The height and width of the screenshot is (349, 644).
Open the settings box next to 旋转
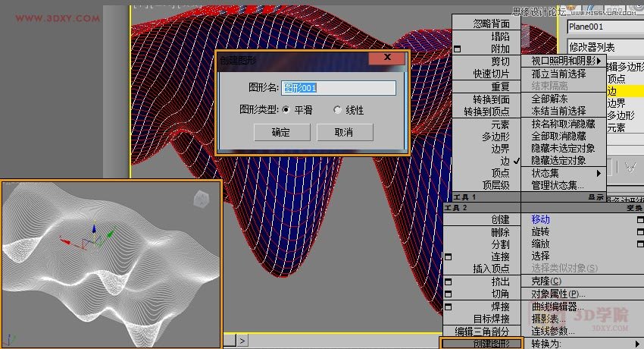click(640, 232)
